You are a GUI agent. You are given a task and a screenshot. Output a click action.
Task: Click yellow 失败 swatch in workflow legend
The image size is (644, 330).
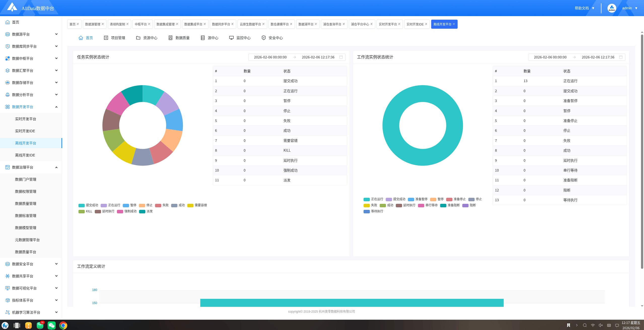(x=366, y=205)
